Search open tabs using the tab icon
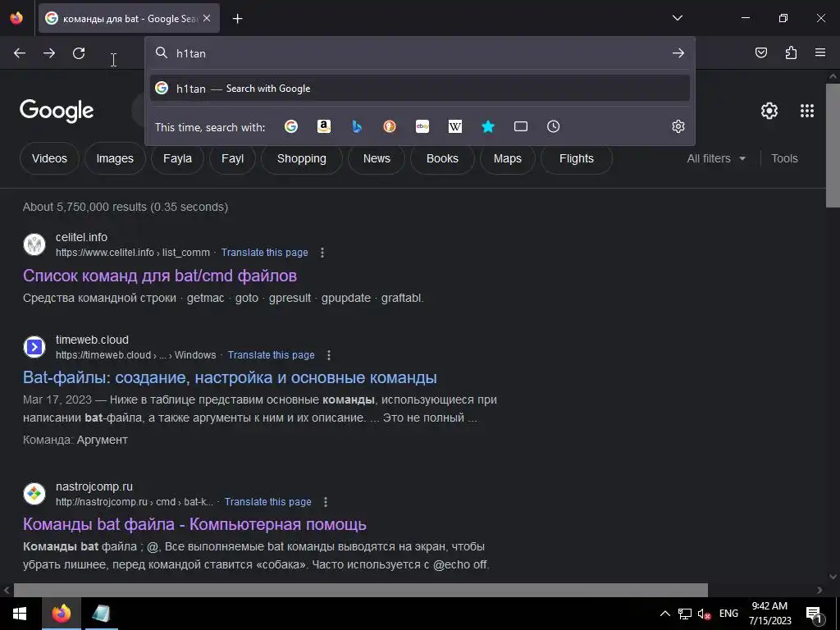This screenshot has width=840, height=630. (x=521, y=126)
